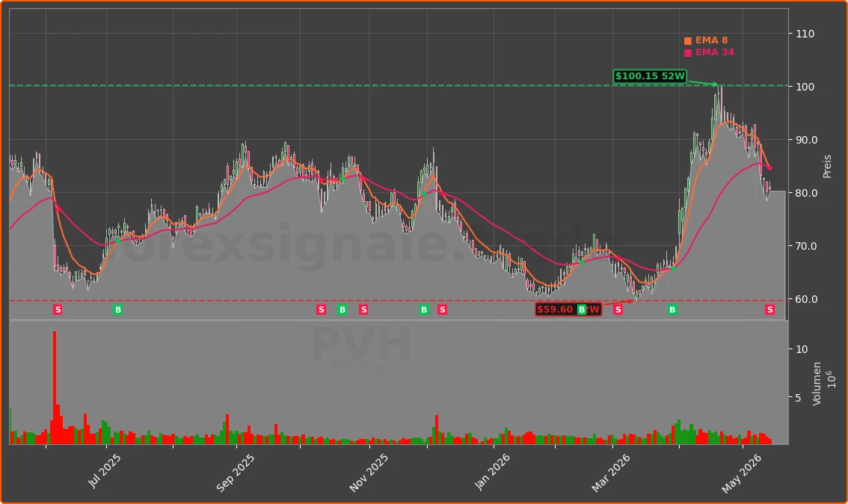
Task: Click the S sell marker in early October 2025
Action: point(322,310)
